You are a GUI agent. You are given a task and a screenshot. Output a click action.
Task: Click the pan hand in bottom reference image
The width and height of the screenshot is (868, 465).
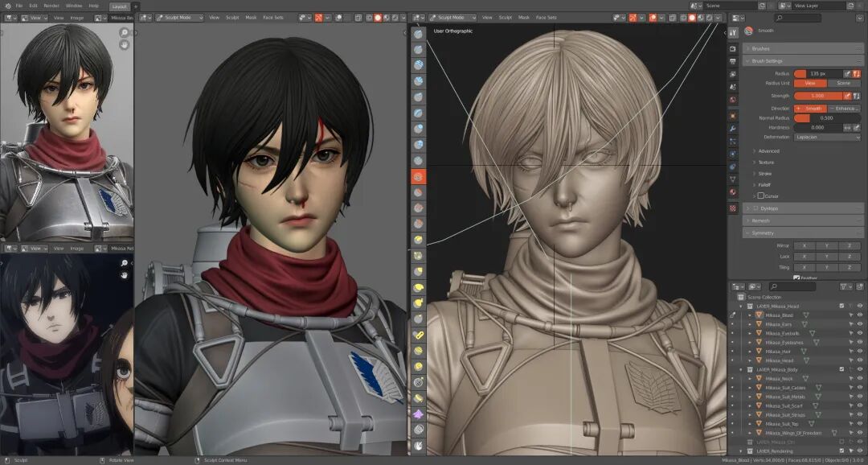pyautogui.click(x=124, y=274)
